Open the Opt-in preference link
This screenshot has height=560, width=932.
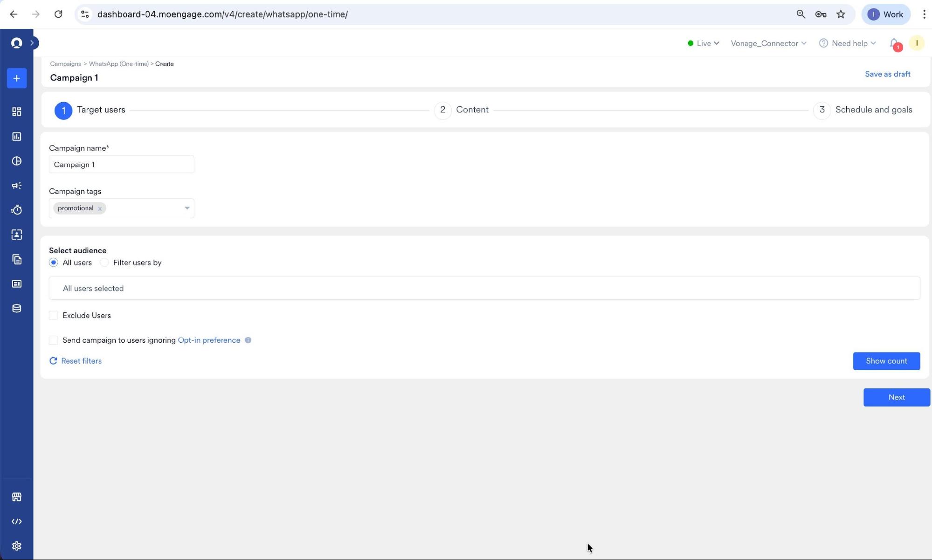(209, 340)
